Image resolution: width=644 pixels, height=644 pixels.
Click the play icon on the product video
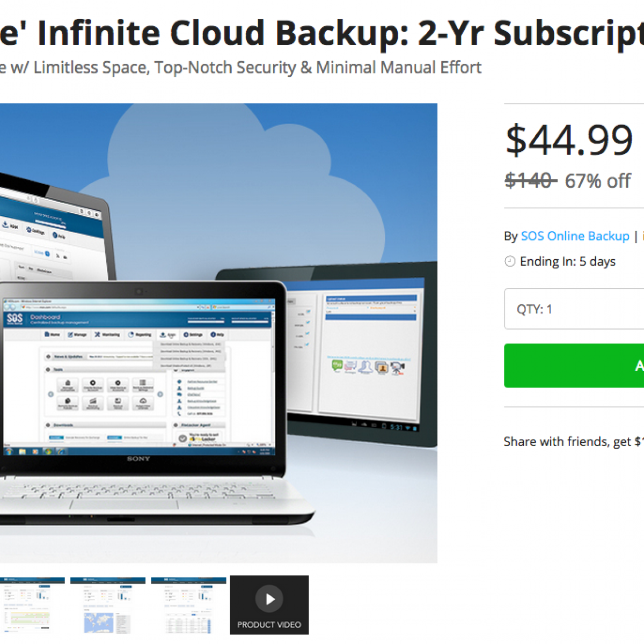point(269,598)
